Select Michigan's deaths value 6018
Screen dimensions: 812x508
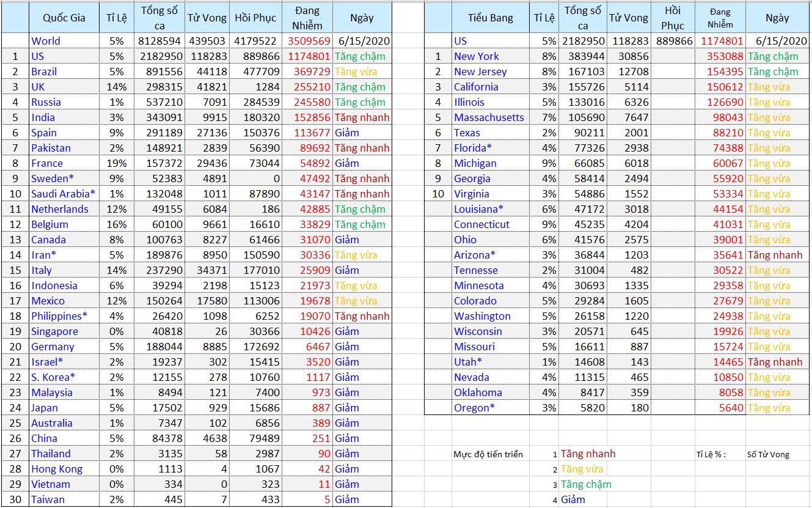tap(629, 163)
